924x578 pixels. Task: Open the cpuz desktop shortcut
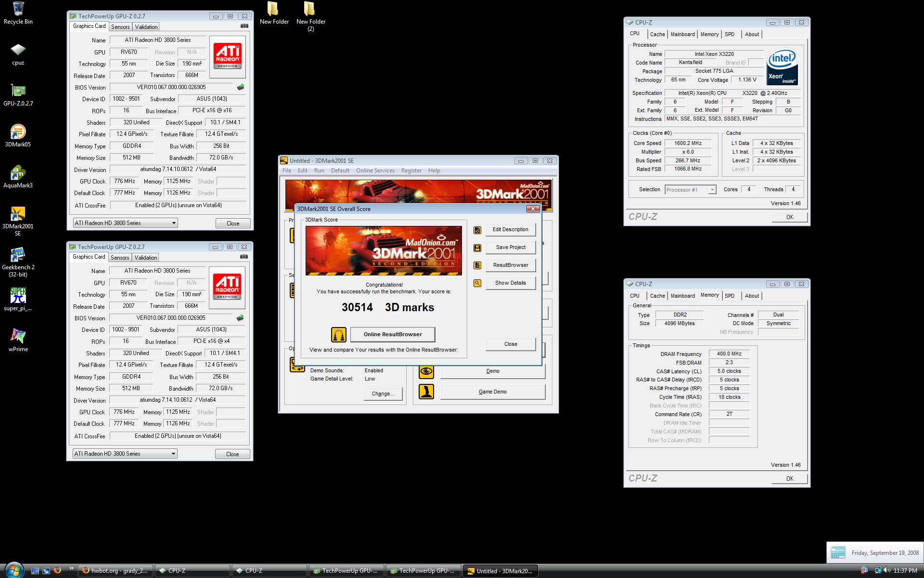click(x=18, y=54)
